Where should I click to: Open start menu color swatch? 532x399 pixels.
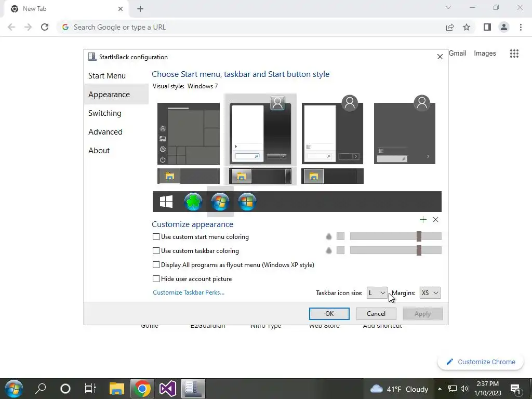(x=340, y=236)
